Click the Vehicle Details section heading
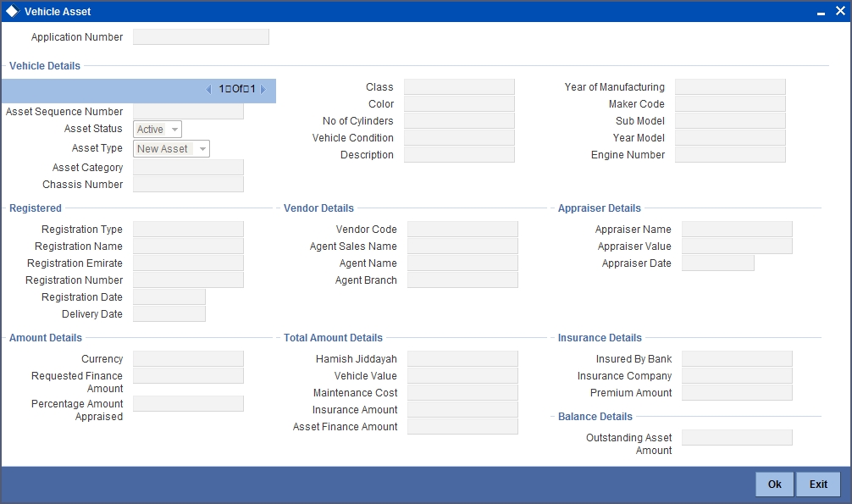Image resolution: width=852 pixels, height=504 pixels. coord(45,66)
